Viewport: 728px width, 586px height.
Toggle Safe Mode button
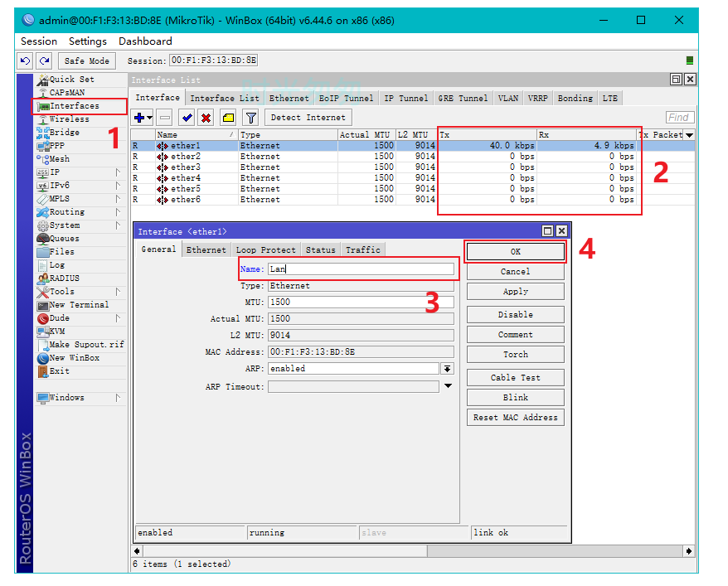click(87, 61)
